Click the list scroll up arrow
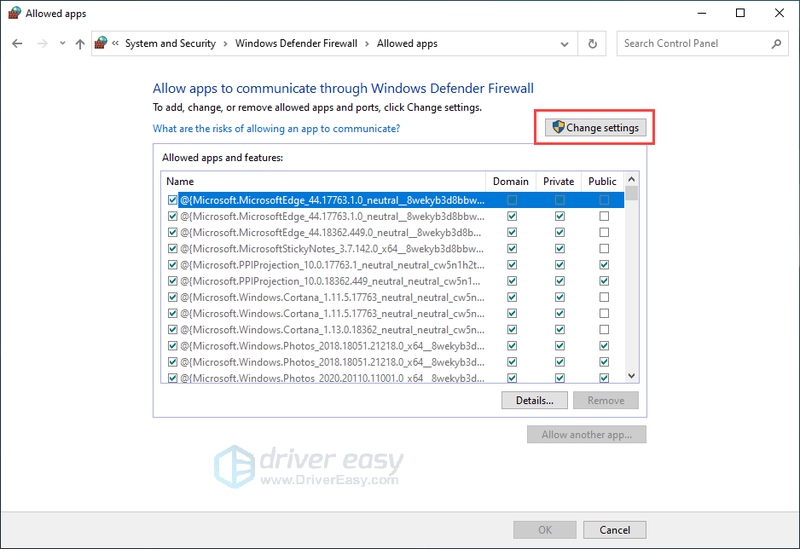800x549 pixels. click(x=632, y=180)
